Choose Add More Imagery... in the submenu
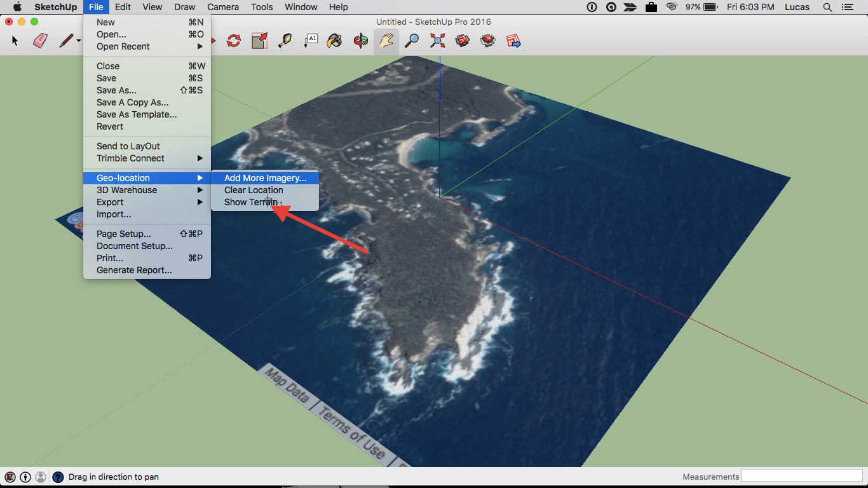 [265, 178]
